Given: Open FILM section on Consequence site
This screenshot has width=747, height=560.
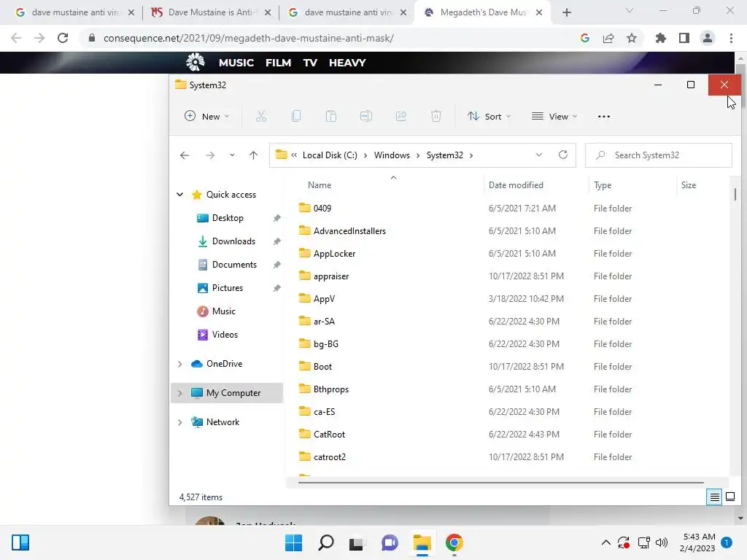Looking at the screenshot, I should (278, 63).
